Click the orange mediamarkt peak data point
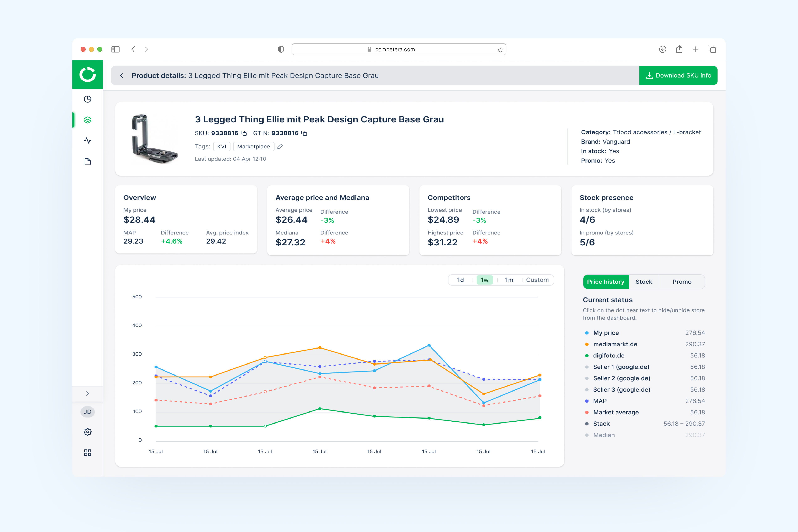Image resolution: width=798 pixels, height=532 pixels. [320, 348]
